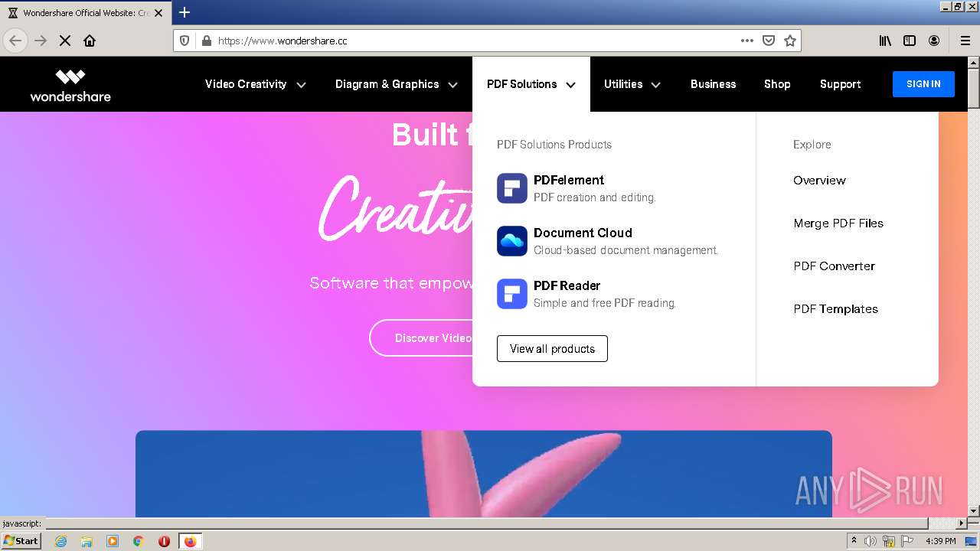The width and height of the screenshot is (980, 551).
Task: Open Firefox hamburger menu
Action: click(965, 41)
